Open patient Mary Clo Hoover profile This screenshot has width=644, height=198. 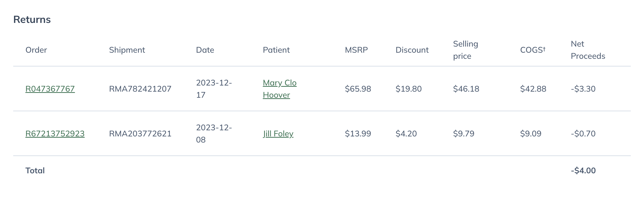280,89
